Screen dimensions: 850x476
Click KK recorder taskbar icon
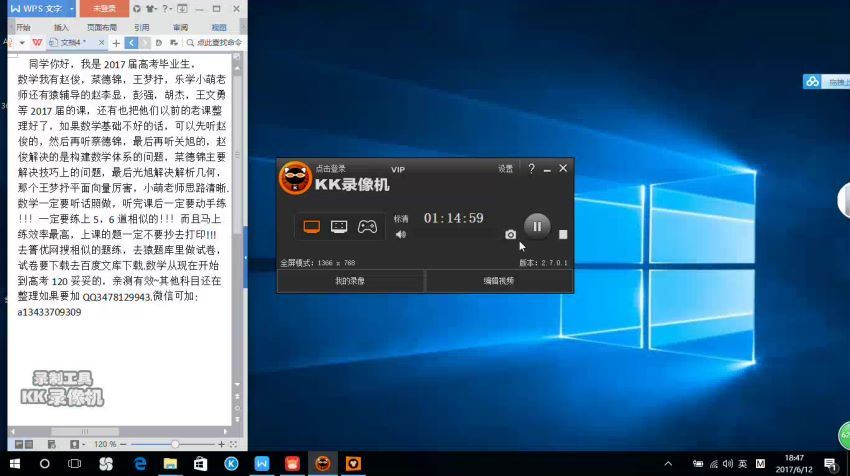point(323,464)
